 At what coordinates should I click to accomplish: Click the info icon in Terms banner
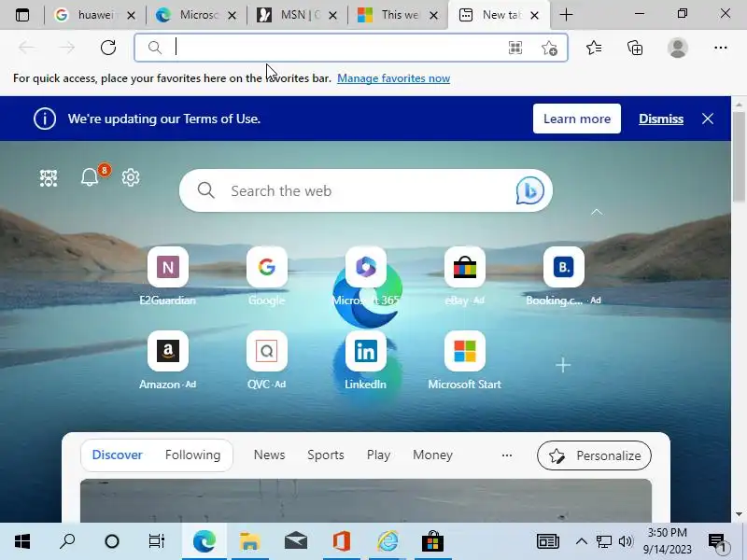click(x=45, y=119)
